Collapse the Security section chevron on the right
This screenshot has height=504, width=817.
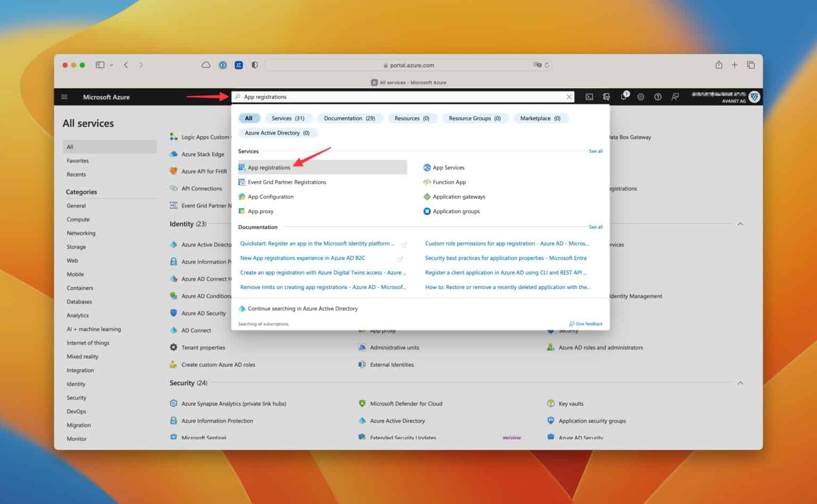[740, 383]
